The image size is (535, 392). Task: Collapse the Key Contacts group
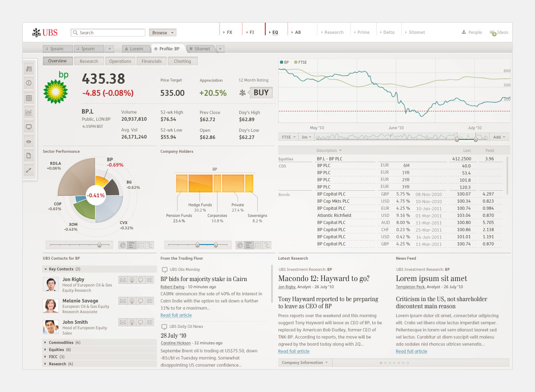point(99,269)
